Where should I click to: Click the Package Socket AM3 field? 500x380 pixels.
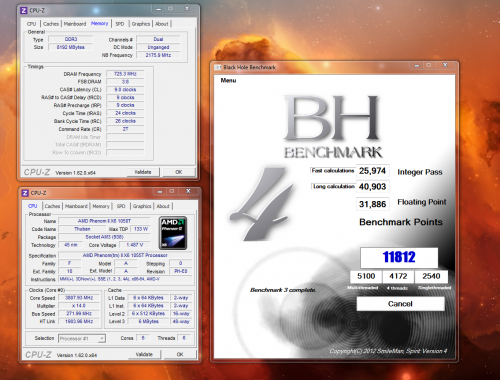click(x=104, y=237)
